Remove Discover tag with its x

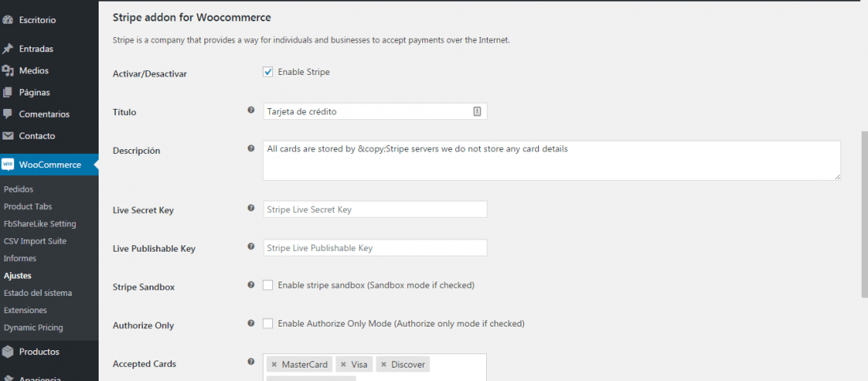tap(383, 364)
